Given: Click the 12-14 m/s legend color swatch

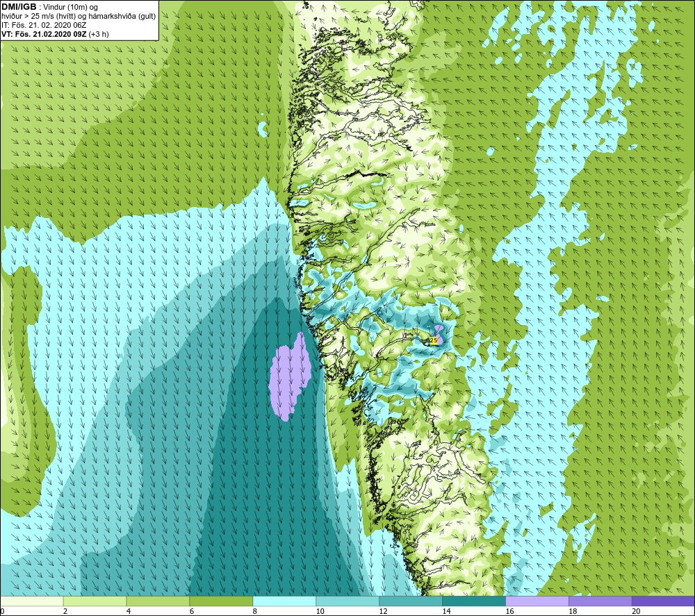Looking at the screenshot, I should [411, 601].
